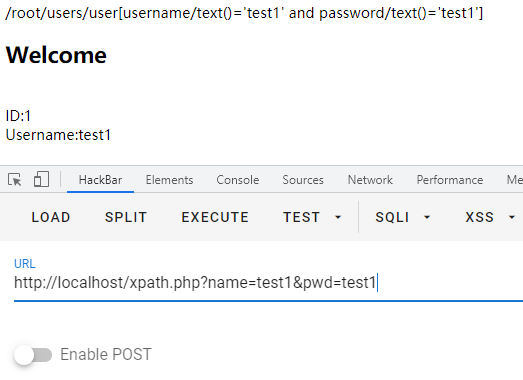Open the SQLI dropdown menu
Viewport: 523px width, 380px height.
[403, 217]
